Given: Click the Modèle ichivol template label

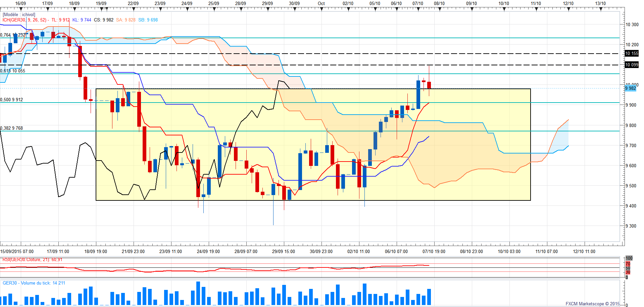Looking at the screenshot, I should (19, 15).
